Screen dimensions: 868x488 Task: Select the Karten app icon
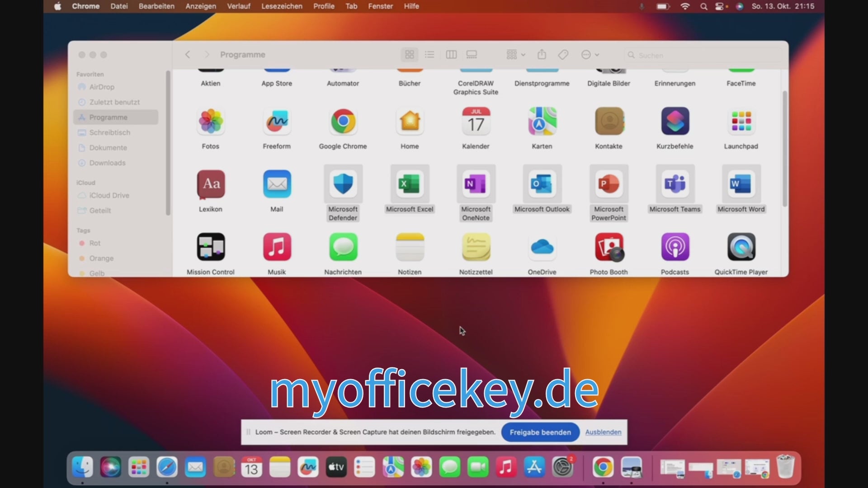pos(542,122)
